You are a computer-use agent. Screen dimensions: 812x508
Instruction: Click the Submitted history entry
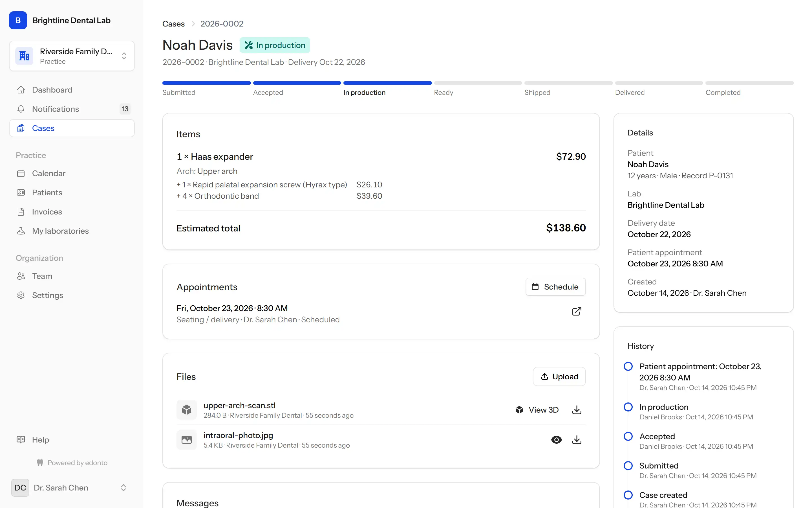(x=659, y=466)
